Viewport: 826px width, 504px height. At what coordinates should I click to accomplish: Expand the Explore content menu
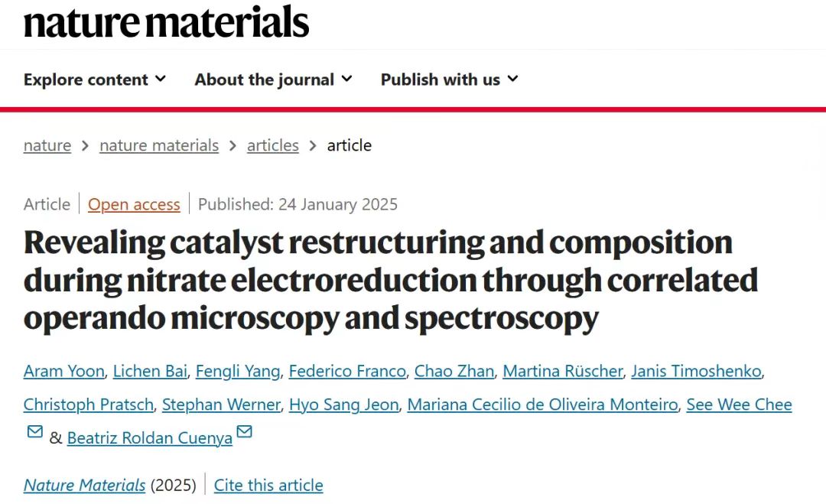(95, 80)
